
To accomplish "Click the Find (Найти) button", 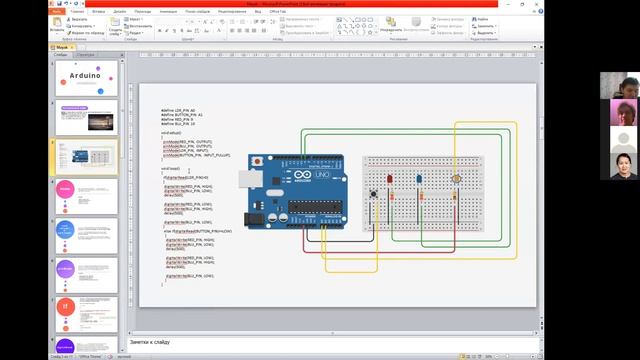I will click(x=480, y=19).
